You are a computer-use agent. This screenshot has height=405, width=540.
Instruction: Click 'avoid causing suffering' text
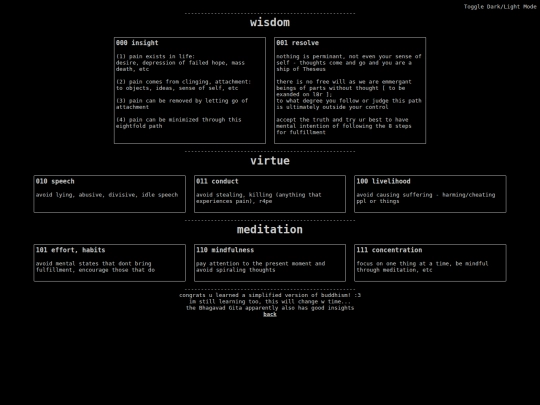(x=426, y=198)
